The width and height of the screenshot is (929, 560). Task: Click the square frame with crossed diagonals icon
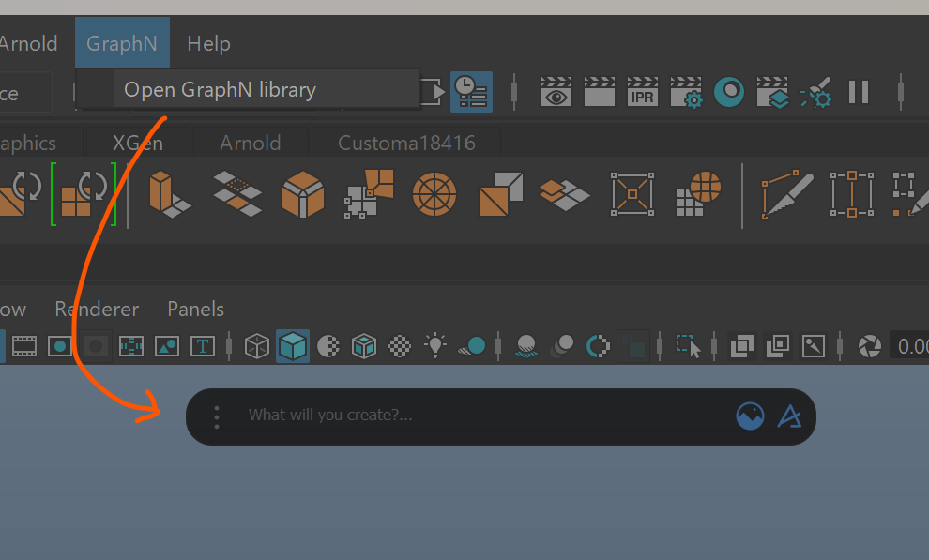click(x=632, y=194)
